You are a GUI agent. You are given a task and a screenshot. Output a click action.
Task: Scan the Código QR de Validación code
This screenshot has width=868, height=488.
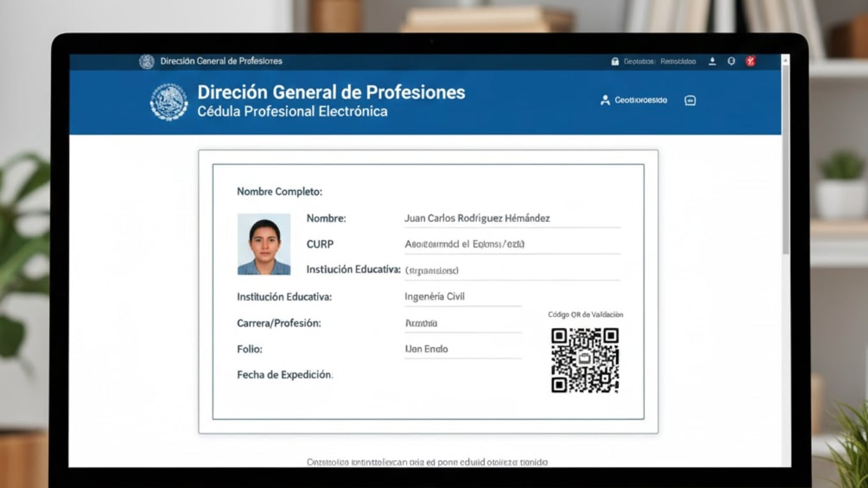point(585,360)
